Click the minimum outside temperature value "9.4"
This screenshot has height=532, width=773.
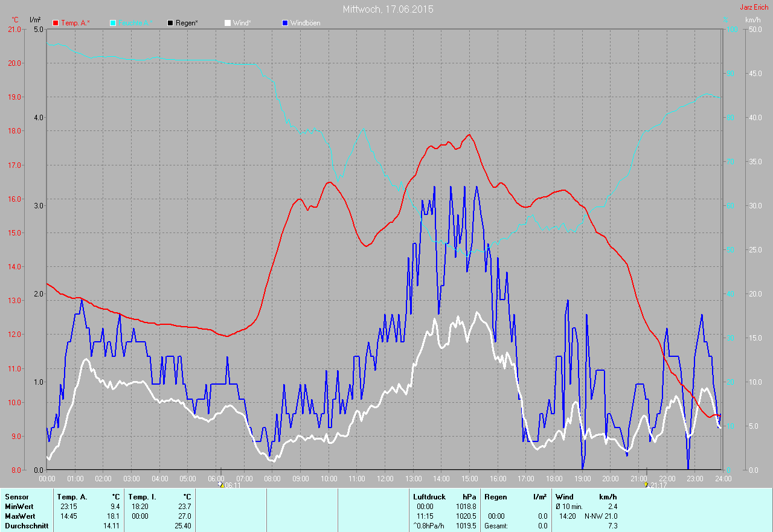coord(114,507)
